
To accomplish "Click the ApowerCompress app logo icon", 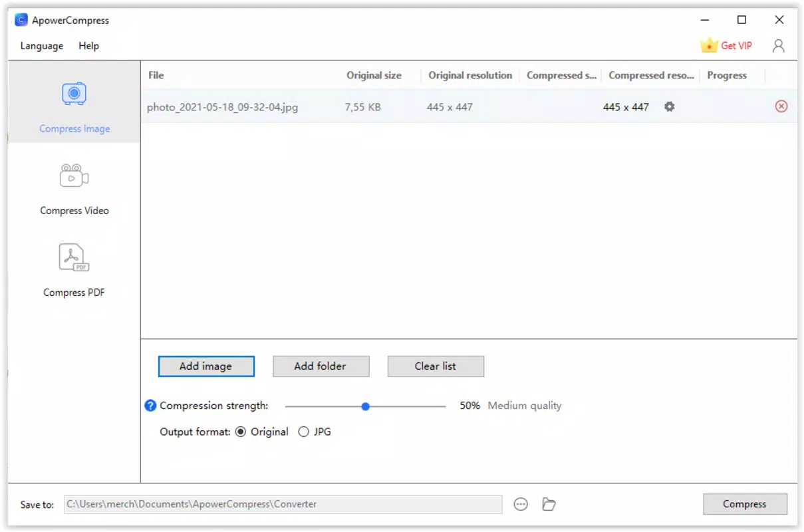I will coord(21,20).
